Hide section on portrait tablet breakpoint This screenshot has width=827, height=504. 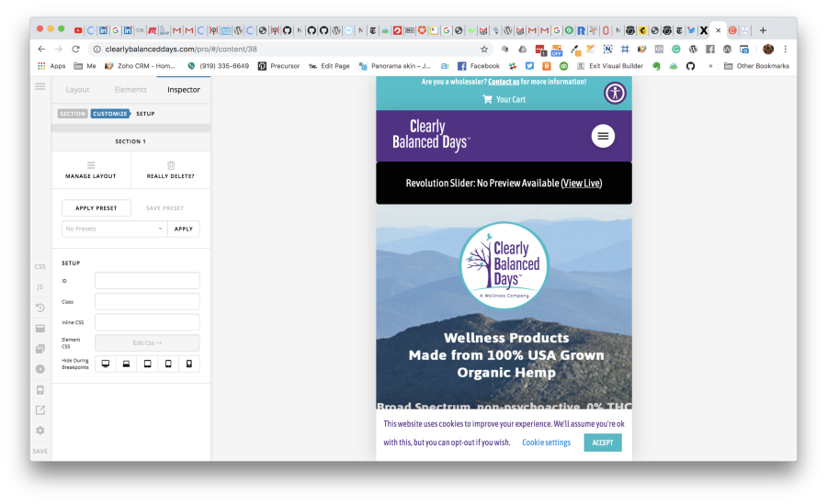[168, 364]
